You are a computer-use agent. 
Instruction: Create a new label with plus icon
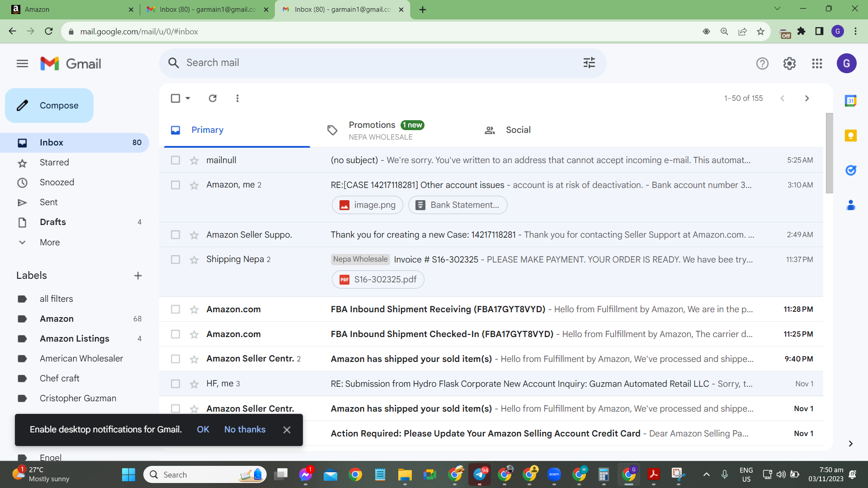coord(138,276)
